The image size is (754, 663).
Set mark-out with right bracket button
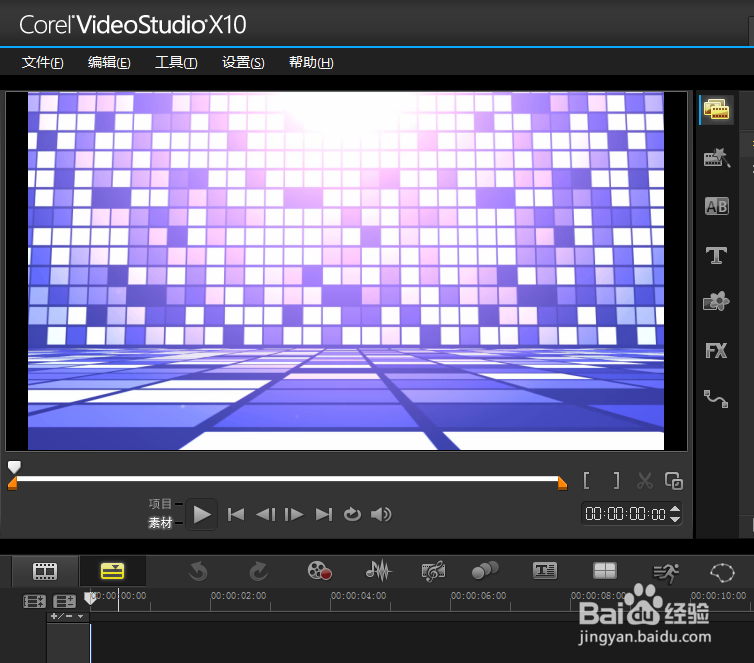(616, 480)
